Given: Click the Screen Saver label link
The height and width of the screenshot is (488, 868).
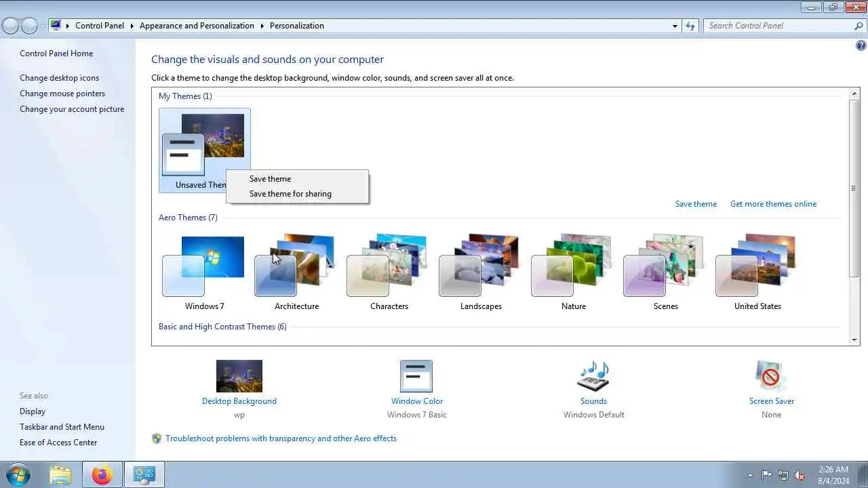Looking at the screenshot, I should click(x=771, y=401).
